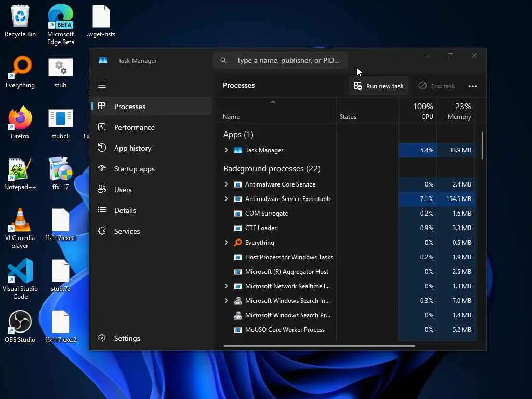Open Task Manager Settings

152,338
